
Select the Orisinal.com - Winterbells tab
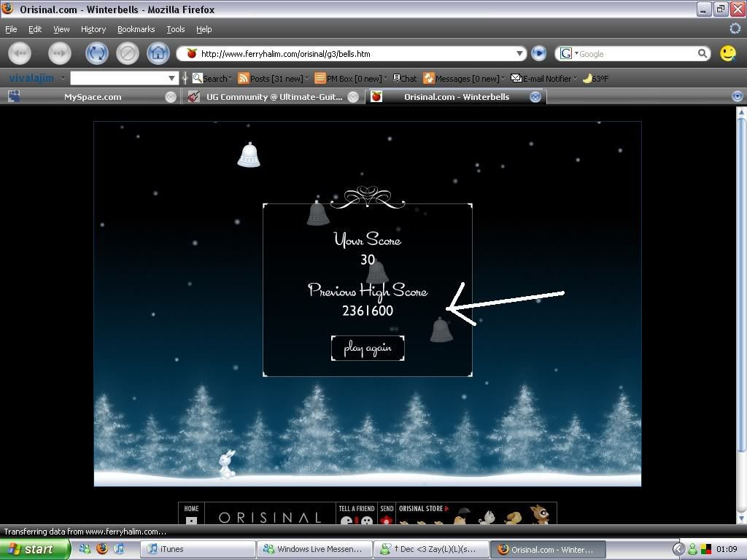455,97
